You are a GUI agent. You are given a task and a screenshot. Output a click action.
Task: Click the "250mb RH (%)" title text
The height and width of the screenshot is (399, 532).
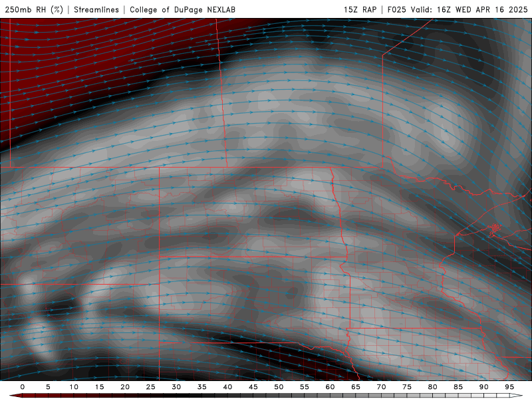tap(34, 9)
